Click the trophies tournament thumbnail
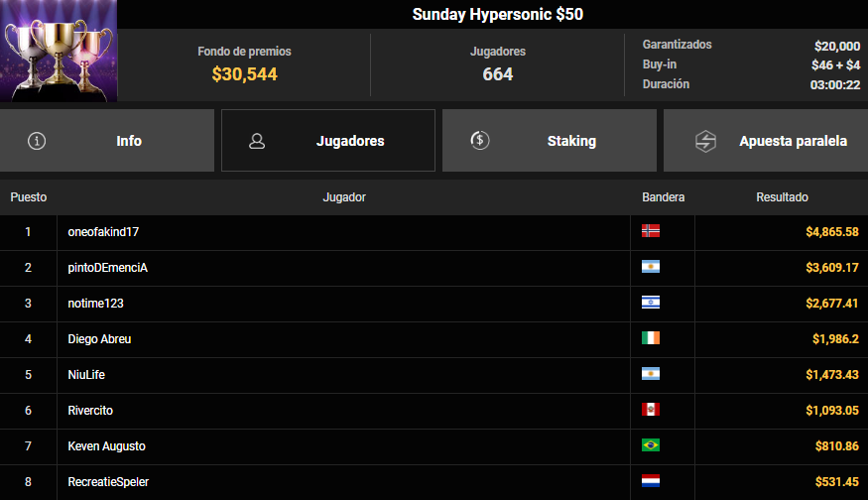This screenshot has width=868, height=500. coord(59,51)
